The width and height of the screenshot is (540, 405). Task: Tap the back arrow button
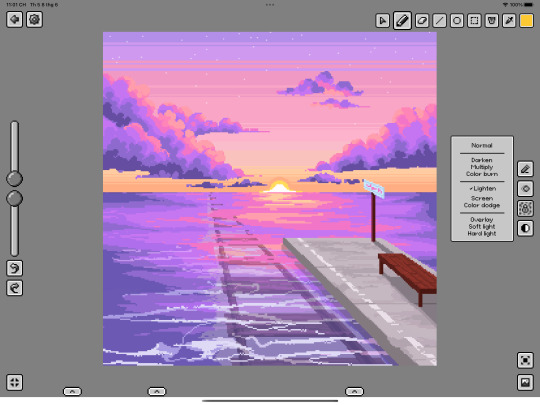14,19
